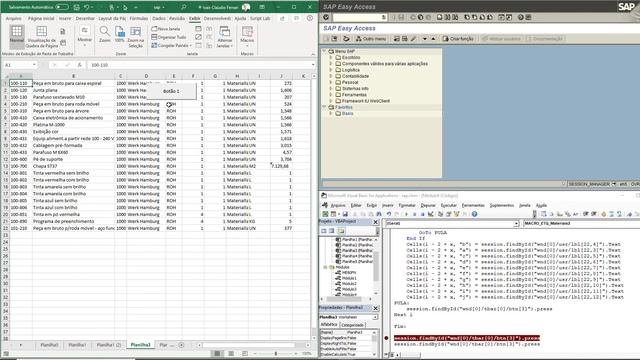Collapse the Favoritos node in SAP
The width and height of the screenshot is (640, 360).
[325, 107]
